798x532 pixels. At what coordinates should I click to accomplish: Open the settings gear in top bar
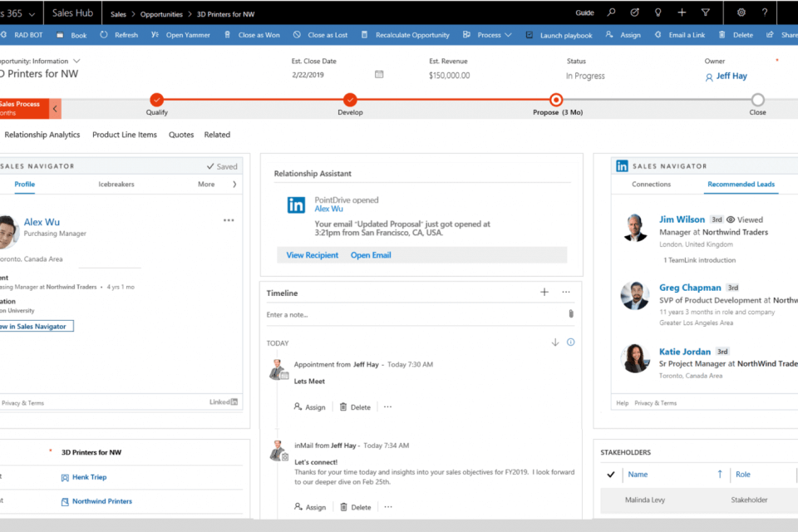pyautogui.click(x=741, y=12)
